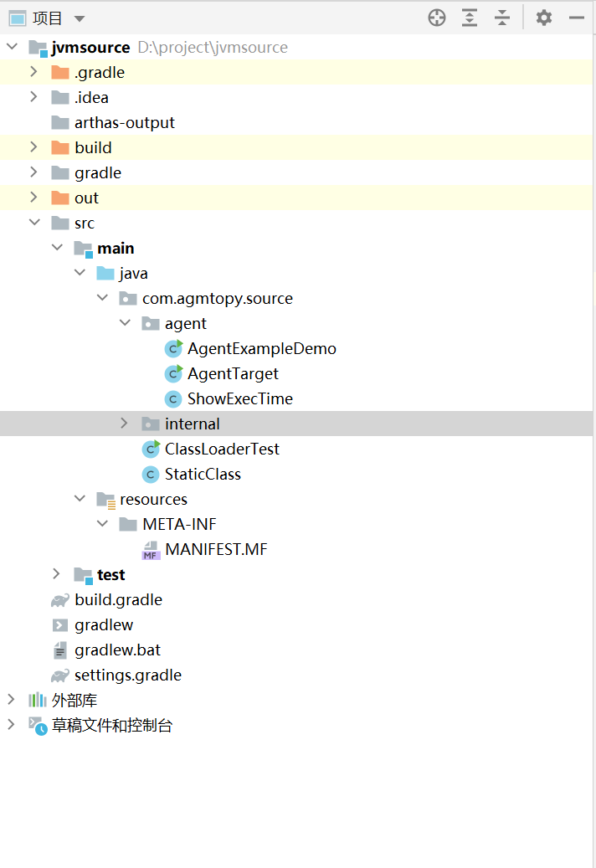Click the MANIFEST.MF file icon

(152, 550)
